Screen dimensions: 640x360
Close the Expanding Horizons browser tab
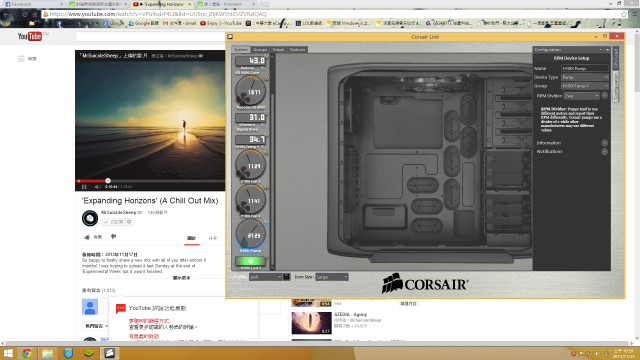coord(189,4)
